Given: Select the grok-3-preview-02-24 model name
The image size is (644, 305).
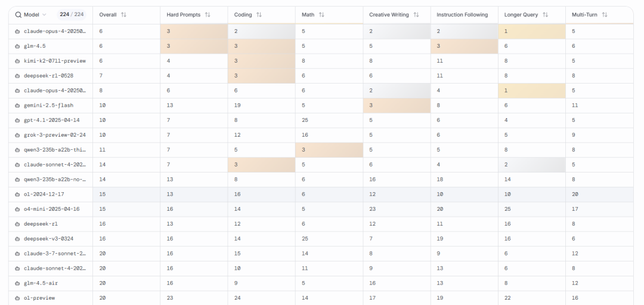Looking at the screenshot, I should (55, 135).
